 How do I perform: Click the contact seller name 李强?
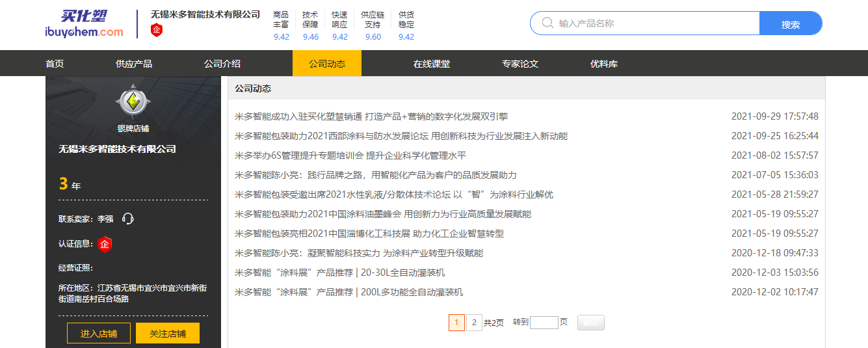pos(105,219)
